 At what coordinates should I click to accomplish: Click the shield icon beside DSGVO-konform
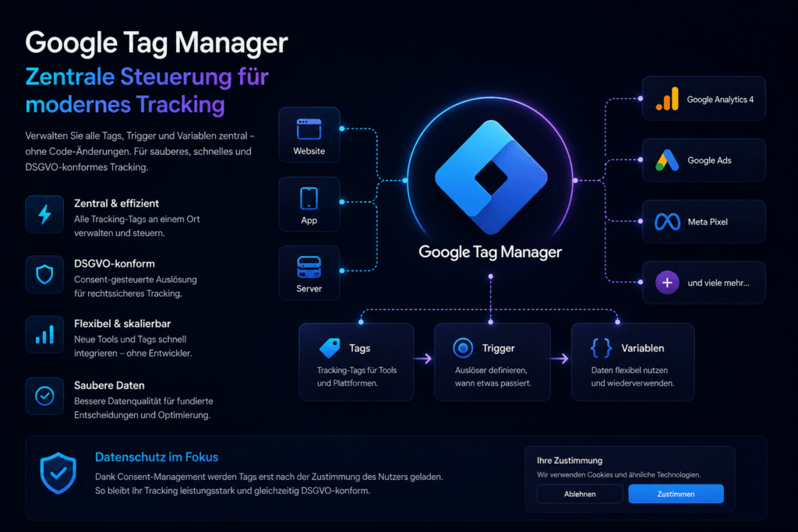pyautogui.click(x=44, y=275)
